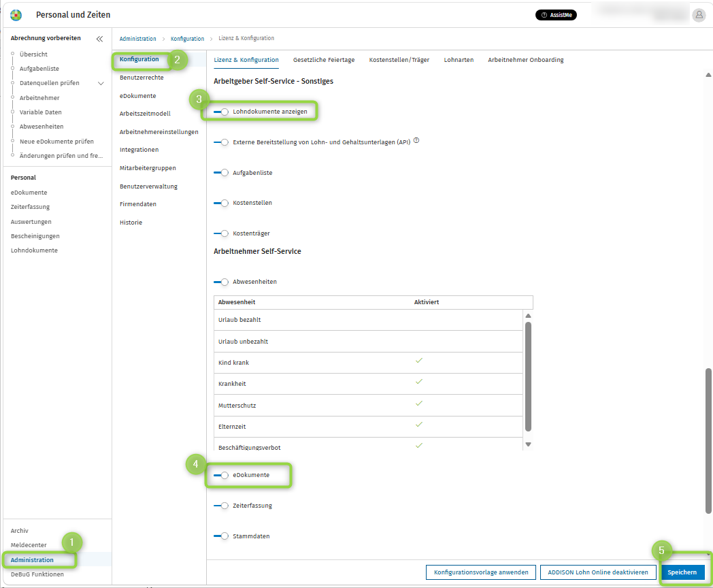Viewport: 713px width, 588px height.
Task: Toggle the Stammdaten self-service switch
Action: click(x=221, y=536)
